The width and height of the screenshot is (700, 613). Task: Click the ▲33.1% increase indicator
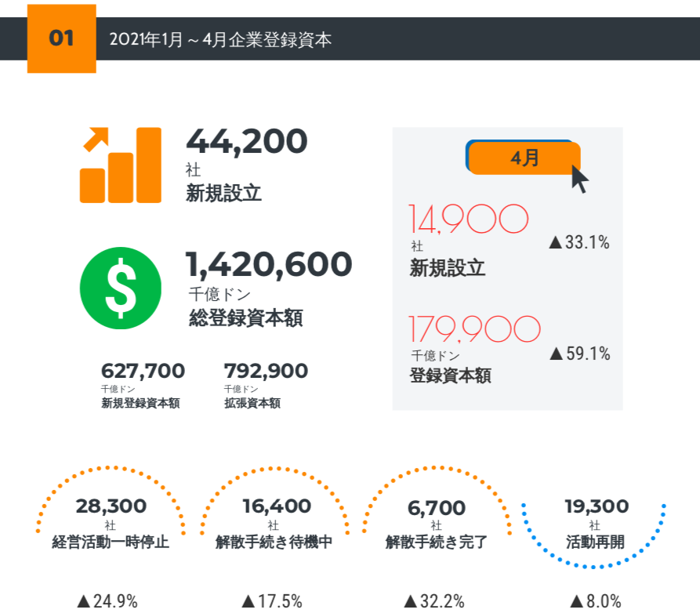(579, 243)
